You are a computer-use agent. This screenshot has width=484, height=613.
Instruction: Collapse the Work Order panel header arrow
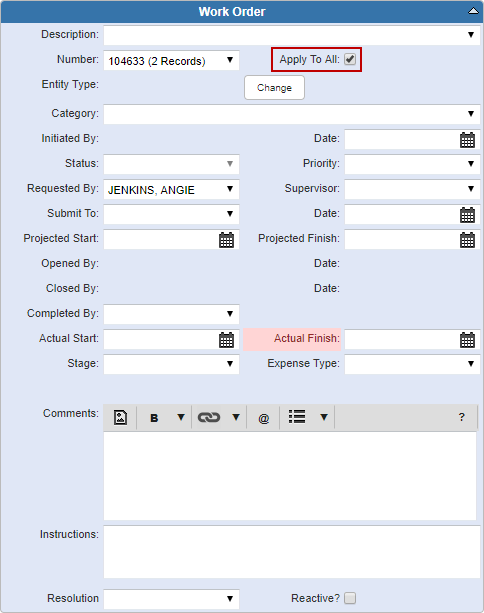click(473, 11)
